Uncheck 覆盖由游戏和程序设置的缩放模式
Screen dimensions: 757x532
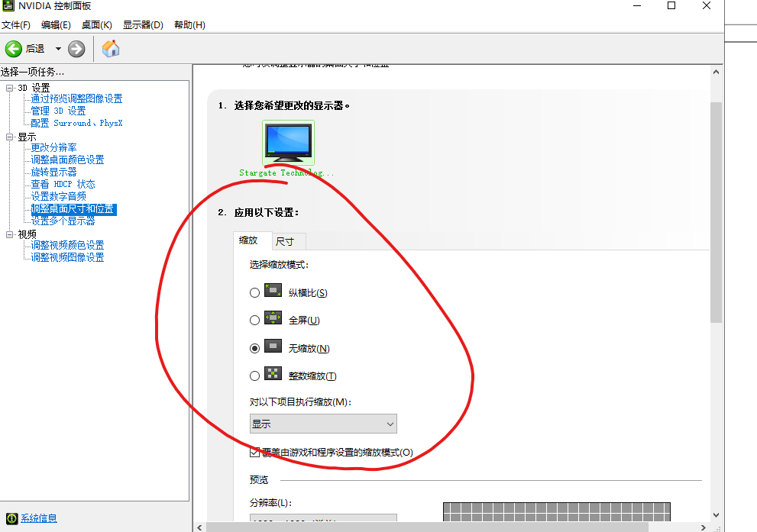click(254, 453)
